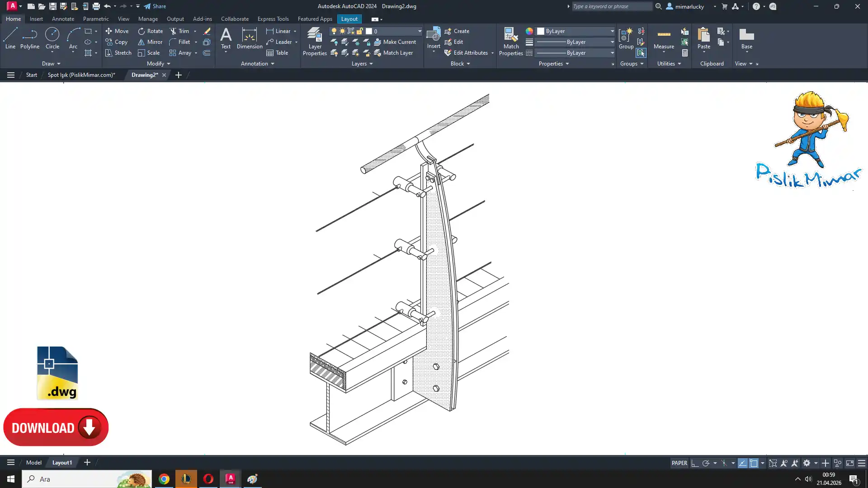Switch to the Model tab
The image size is (868, 488).
34,463
